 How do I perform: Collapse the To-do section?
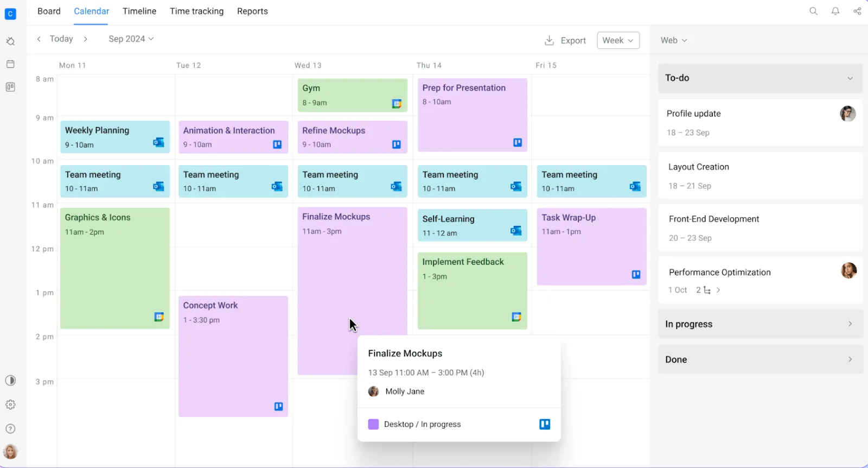click(x=760, y=78)
